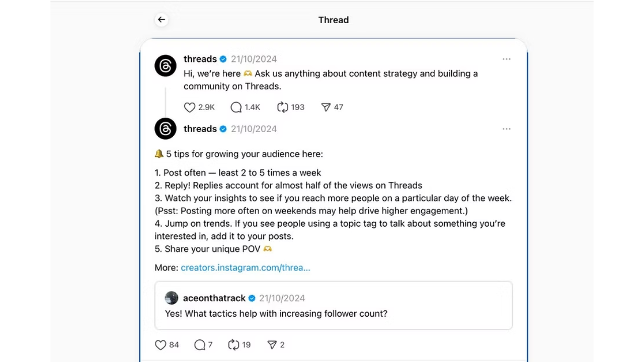This screenshot has height=362, width=644.
Task: Open more options on second post
Action: (506, 129)
